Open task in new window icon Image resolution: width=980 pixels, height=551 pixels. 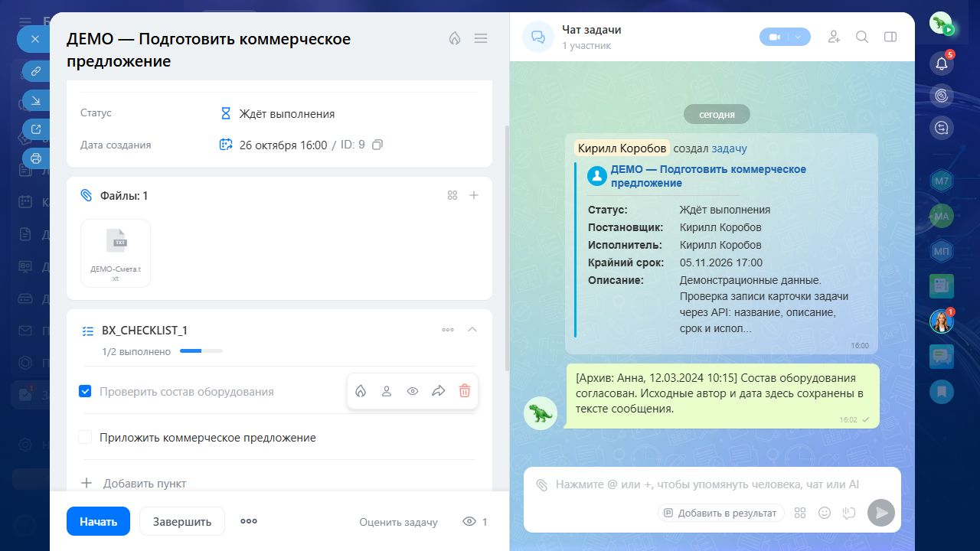35,129
